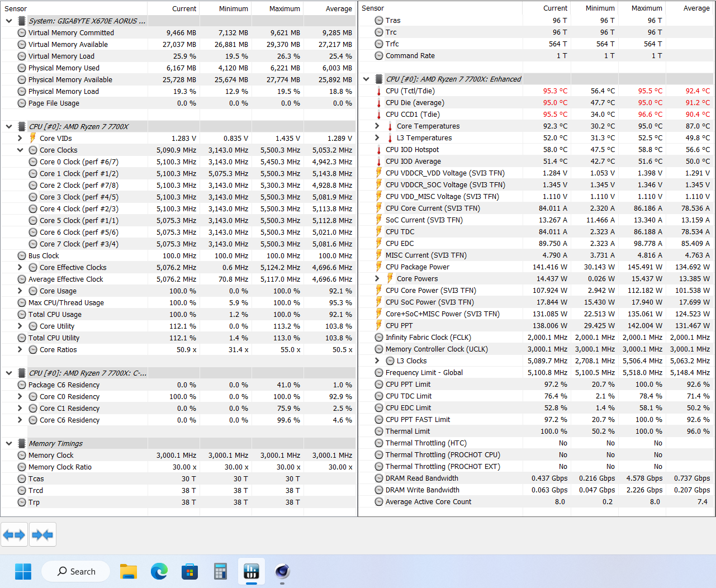
Task: Select the Core 3 Clock (perf #4/5) row
Action: [178, 197]
